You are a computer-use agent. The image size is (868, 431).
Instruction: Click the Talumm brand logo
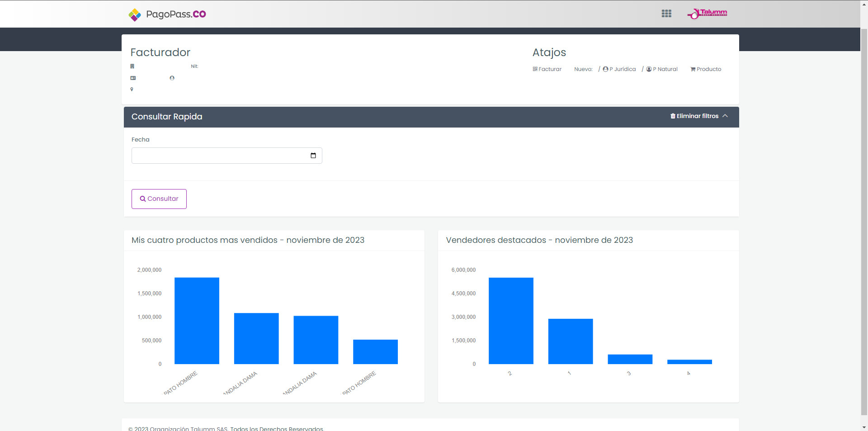point(708,14)
